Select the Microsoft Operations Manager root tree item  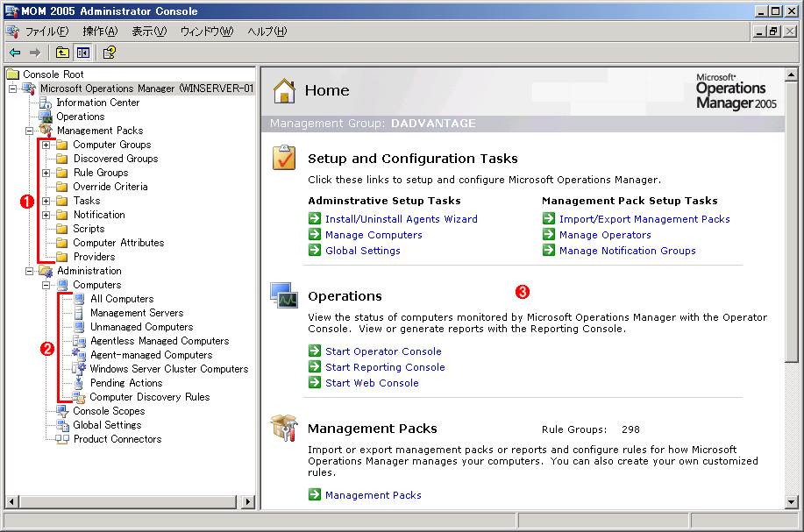pos(146,89)
